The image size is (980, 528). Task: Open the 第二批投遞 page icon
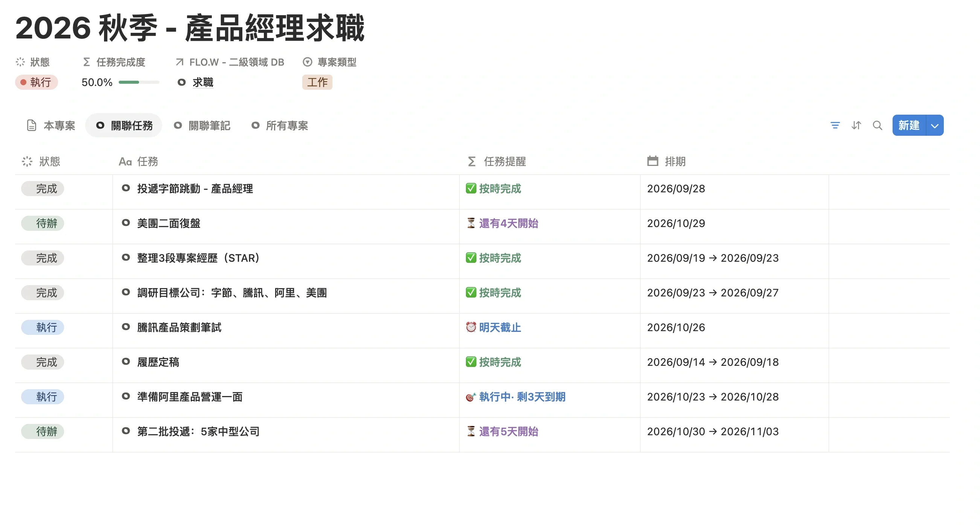point(126,431)
